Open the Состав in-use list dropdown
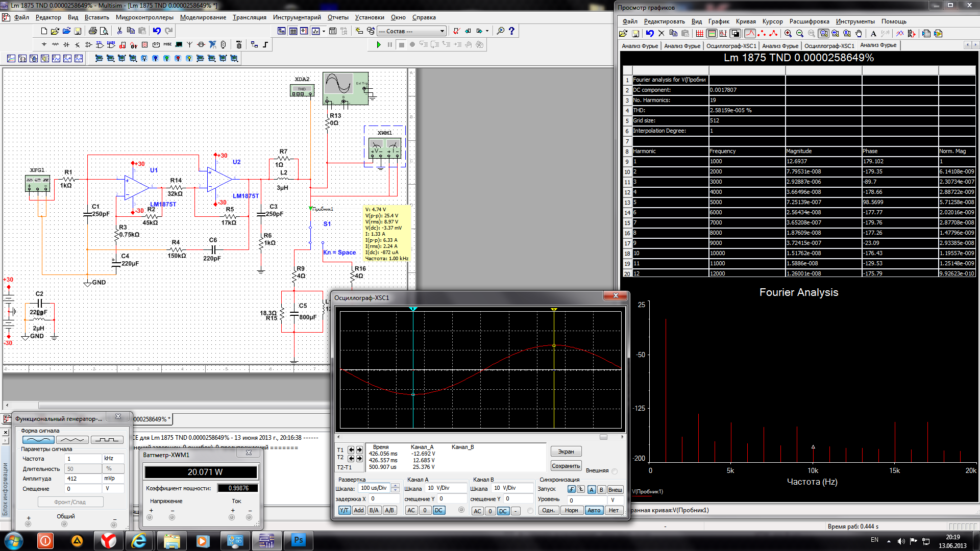This screenshot has height=551, width=980. click(442, 31)
